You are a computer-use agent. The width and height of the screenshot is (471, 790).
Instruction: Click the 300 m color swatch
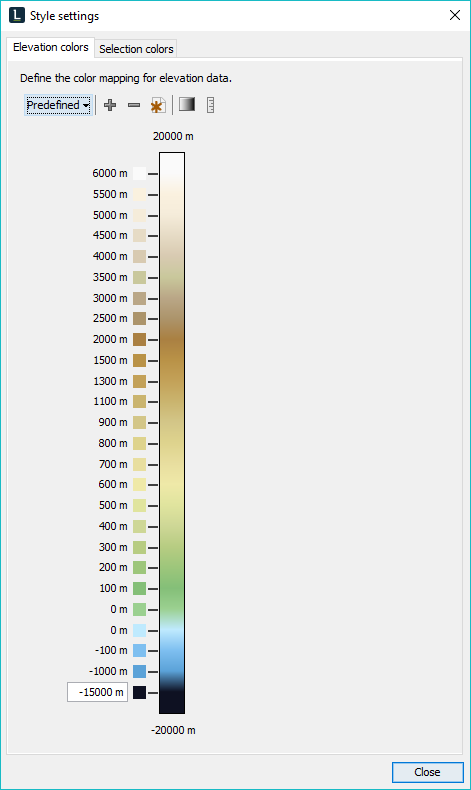[140, 547]
